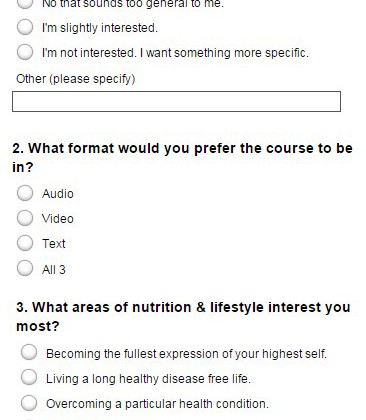
Task: Choose "I'm not interested" radio option
Action: pos(25,52)
